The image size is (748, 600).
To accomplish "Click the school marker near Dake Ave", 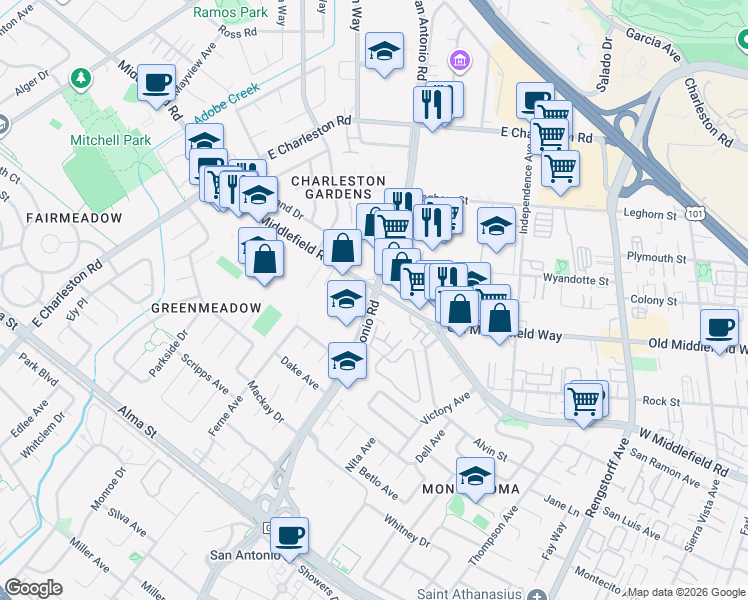I will pos(347,362).
